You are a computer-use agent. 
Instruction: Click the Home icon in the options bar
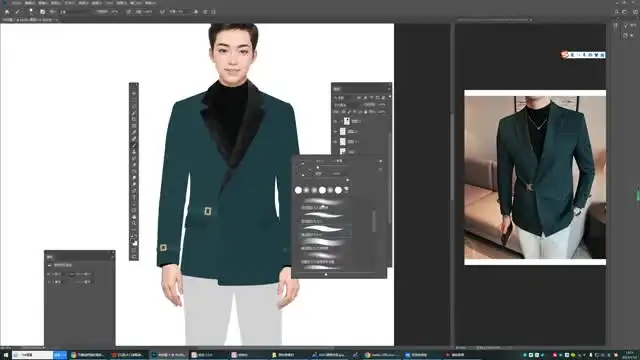(7, 12)
